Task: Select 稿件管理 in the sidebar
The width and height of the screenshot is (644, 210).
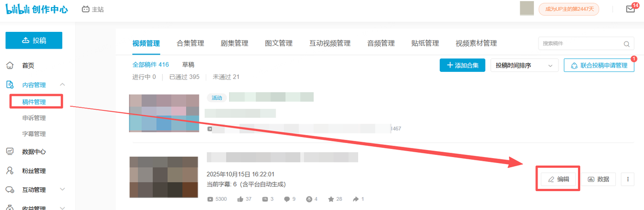Action: (x=34, y=101)
